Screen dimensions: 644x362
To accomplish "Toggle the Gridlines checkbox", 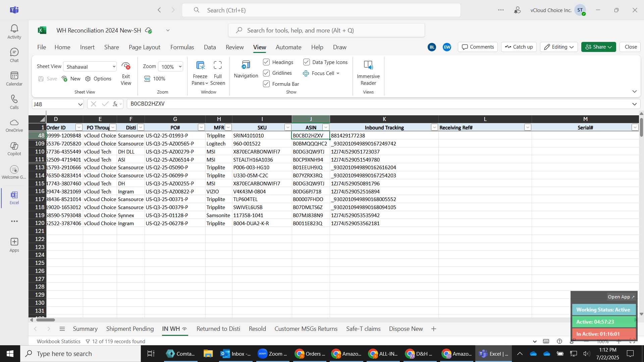I will (266, 73).
